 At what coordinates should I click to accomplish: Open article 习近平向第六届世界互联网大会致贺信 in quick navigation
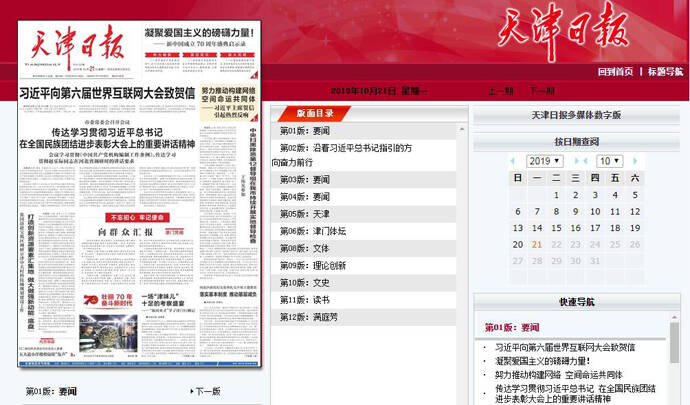565,347
